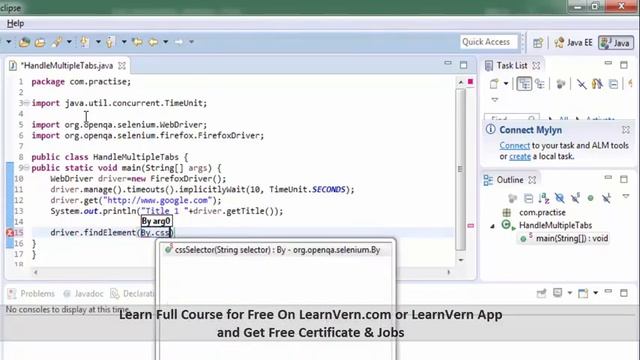Open the Back history dropdown arrow
Image resolution: width=640 pixels, height=360 pixels.
166,42
